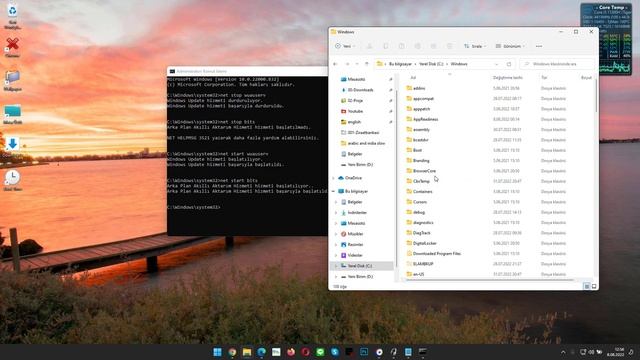
Task: Open the Recycle Bin desktop icon
Action: [x=12, y=16]
